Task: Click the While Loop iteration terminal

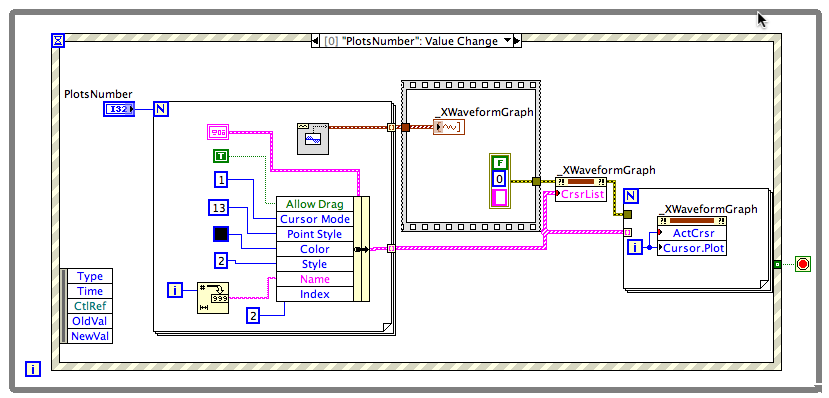Action: coord(33,369)
